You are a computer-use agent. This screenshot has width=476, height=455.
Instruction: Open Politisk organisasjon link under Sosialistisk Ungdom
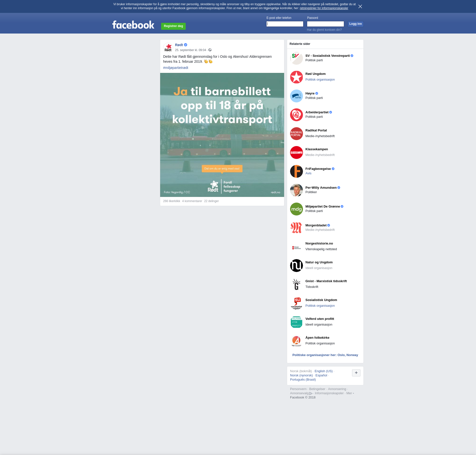click(320, 306)
